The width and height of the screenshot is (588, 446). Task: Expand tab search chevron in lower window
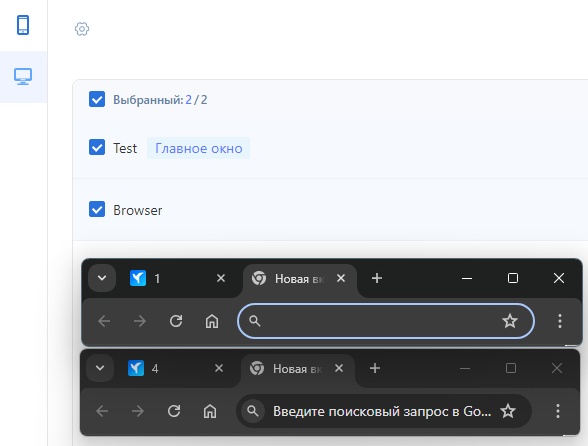pos(100,368)
